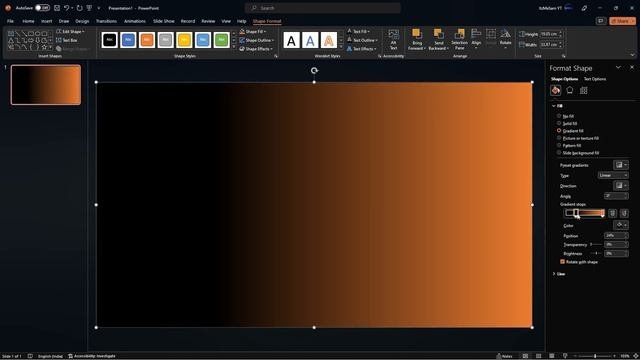Click the Share button

coord(622,21)
